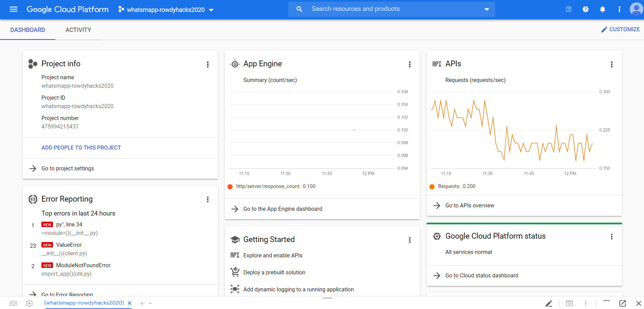This screenshot has height=309, width=644.
Task: Open Add dynamic logging to a running application
Action: 298,289
